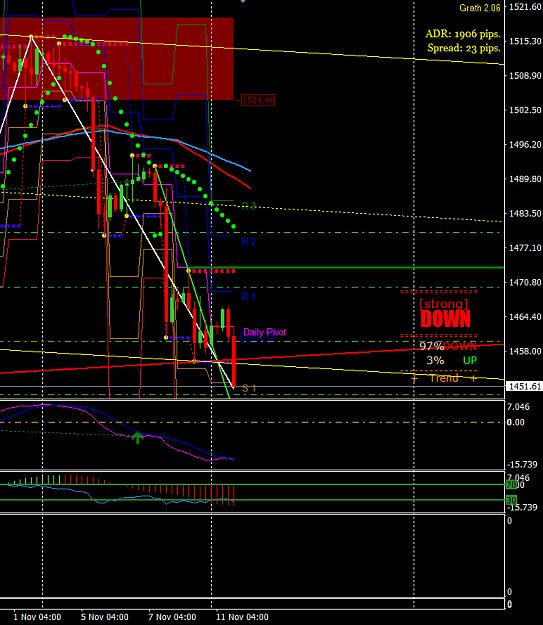Click the 1502.50 price scale label

click(x=525, y=110)
